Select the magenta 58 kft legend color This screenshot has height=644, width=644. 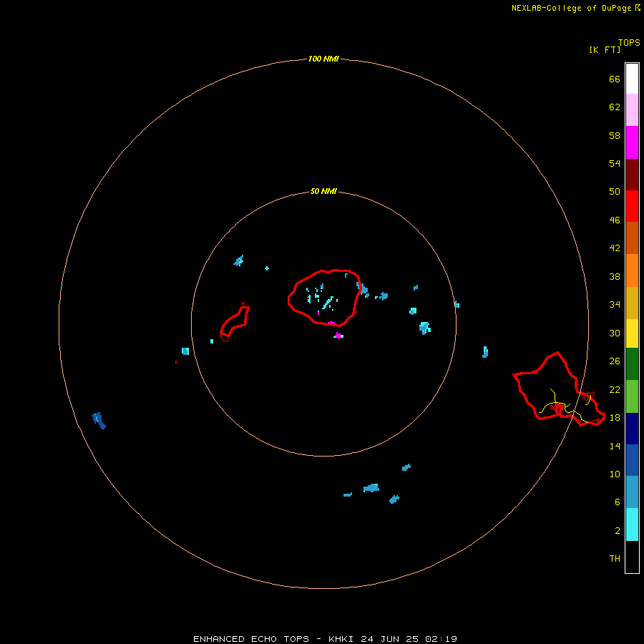(x=632, y=142)
